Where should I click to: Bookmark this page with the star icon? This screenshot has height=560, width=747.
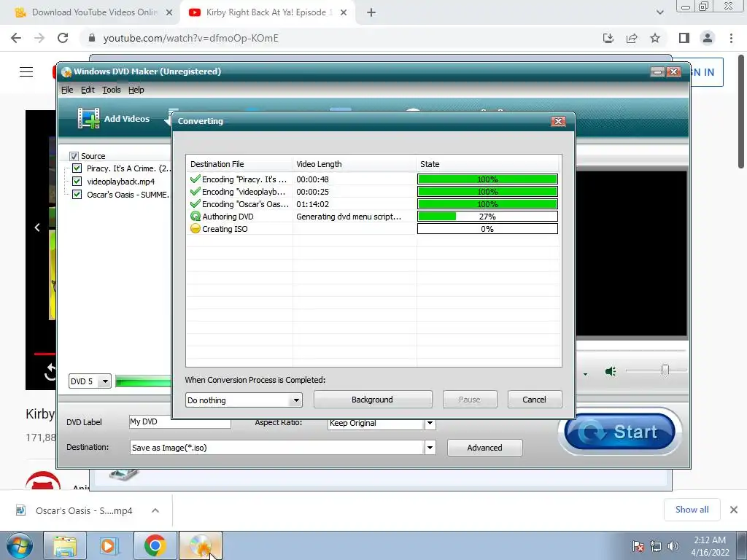[x=655, y=38]
